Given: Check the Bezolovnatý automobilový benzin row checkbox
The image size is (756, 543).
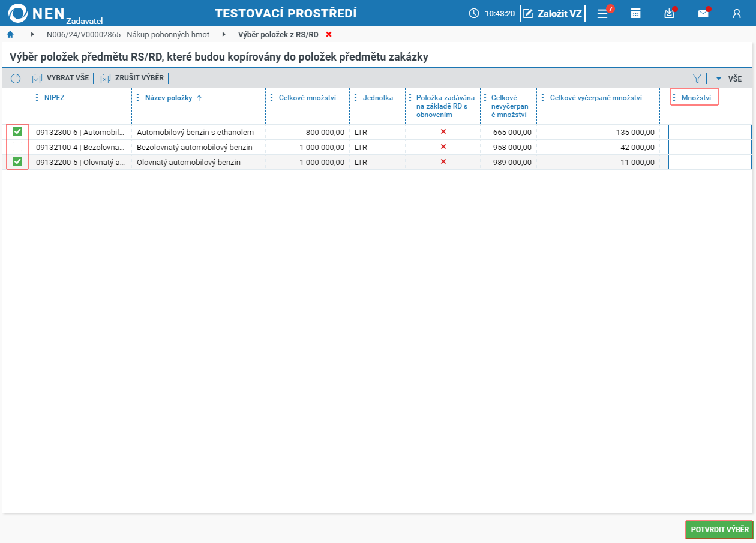Looking at the screenshot, I should (x=17, y=146).
